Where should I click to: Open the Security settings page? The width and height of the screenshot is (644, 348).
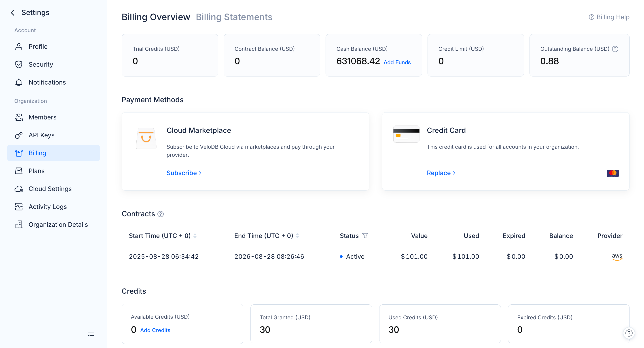(x=53, y=64)
